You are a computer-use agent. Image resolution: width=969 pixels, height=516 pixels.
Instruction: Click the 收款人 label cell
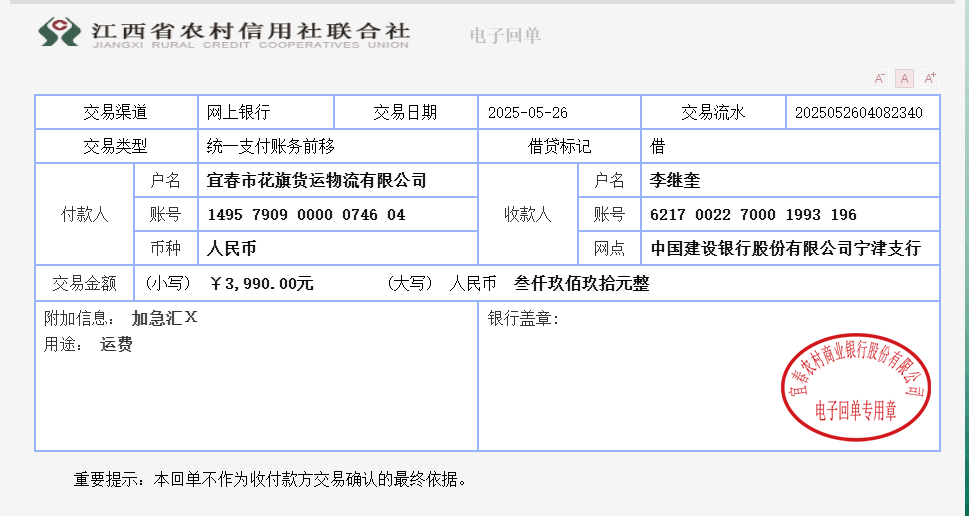528,214
